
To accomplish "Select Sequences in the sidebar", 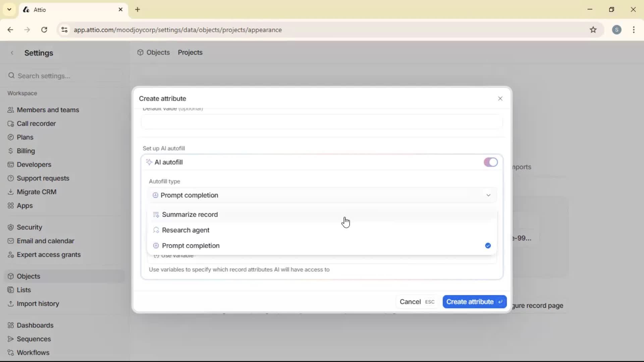I will click(x=34, y=339).
